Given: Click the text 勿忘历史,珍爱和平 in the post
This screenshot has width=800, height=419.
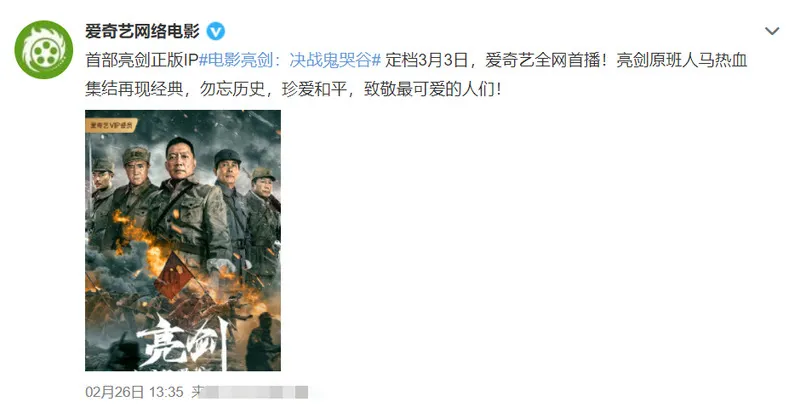Looking at the screenshot, I should tap(273, 89).
